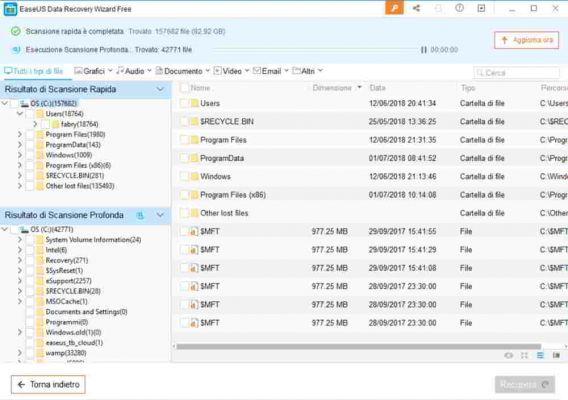
Task: Expand the fabry(18764) tree node
Action: pos(35,124)
